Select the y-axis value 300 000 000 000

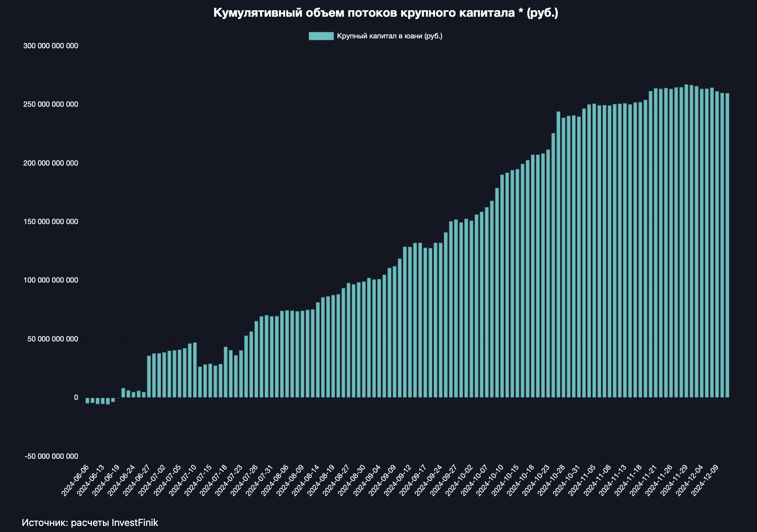point(50,46)
